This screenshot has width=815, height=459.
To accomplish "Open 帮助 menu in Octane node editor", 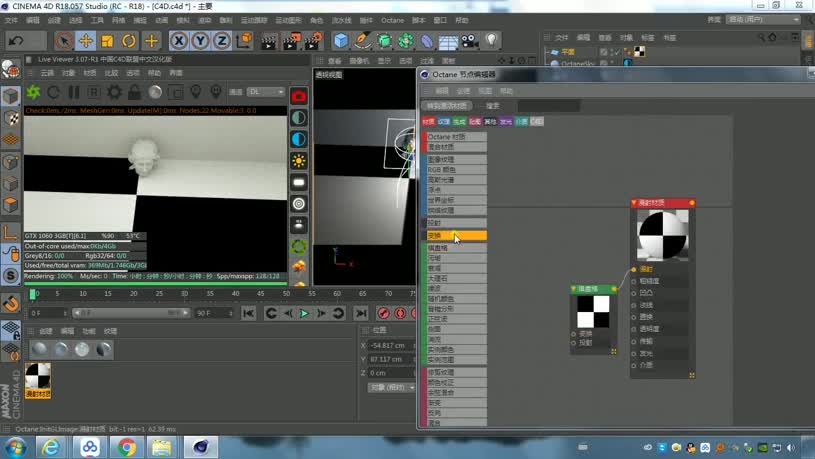I will 507,91.
